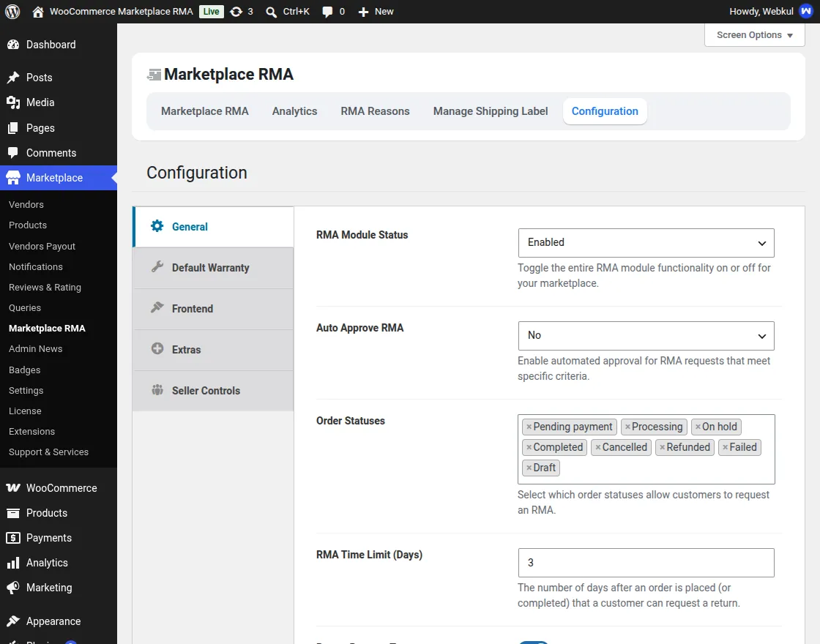
Task: Expand the Screen Options panel
Action: coord(754,35)
